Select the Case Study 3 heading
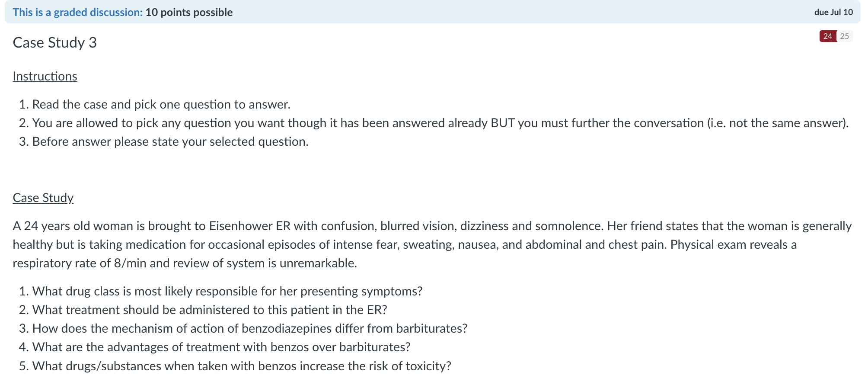This screenshot has width=868, height=385. [x=54, y=42]
